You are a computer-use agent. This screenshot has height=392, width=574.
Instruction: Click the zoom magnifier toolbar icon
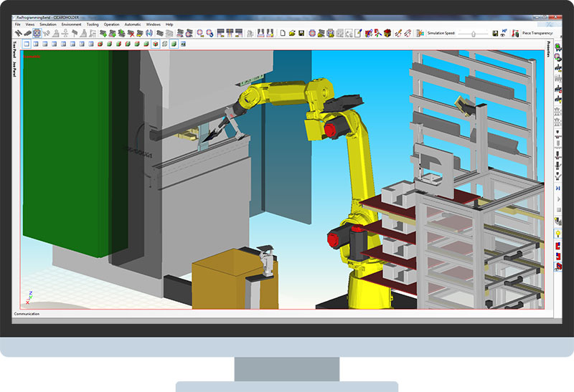tap(200, 33)
